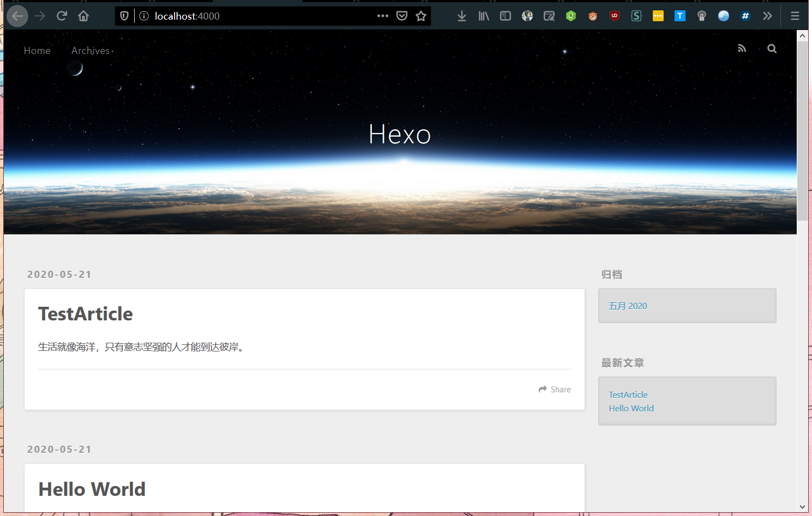Image resolution: width=812 pixels, height=516 pixels.
Task: Open the RSS feed icon
Action: coord(742,48)
